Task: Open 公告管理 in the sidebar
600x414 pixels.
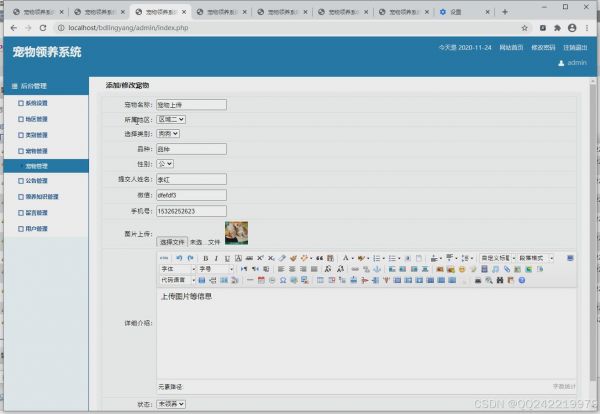Action: (x=36, y=181)
